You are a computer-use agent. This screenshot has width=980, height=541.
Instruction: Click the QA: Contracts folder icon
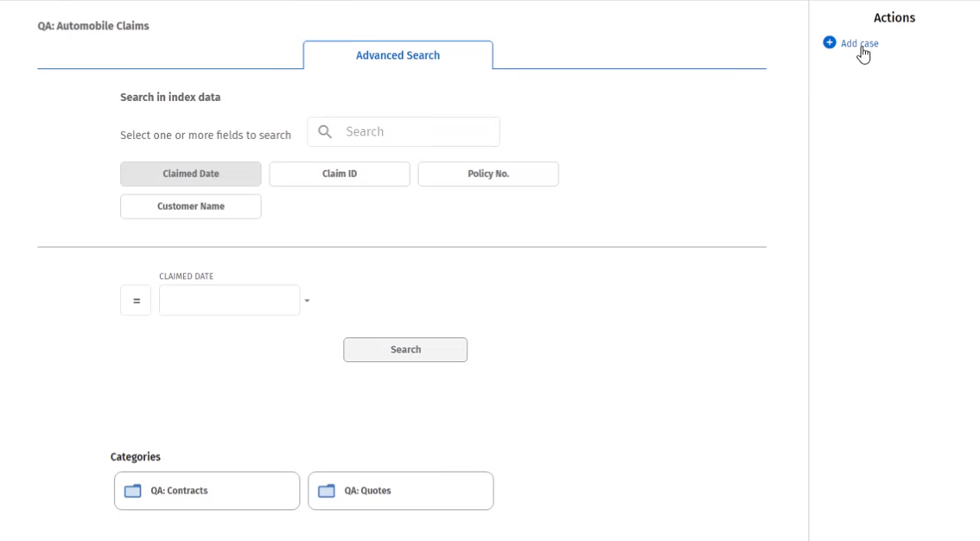(132, 491)
